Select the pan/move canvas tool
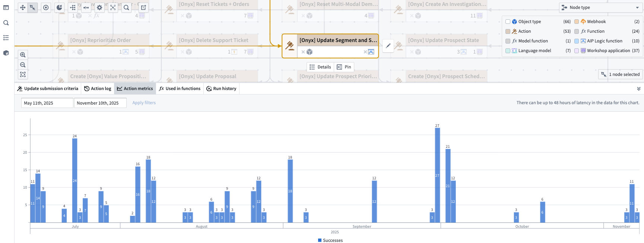This screenshot has height=243, width=644. click(x=23, y=7)
